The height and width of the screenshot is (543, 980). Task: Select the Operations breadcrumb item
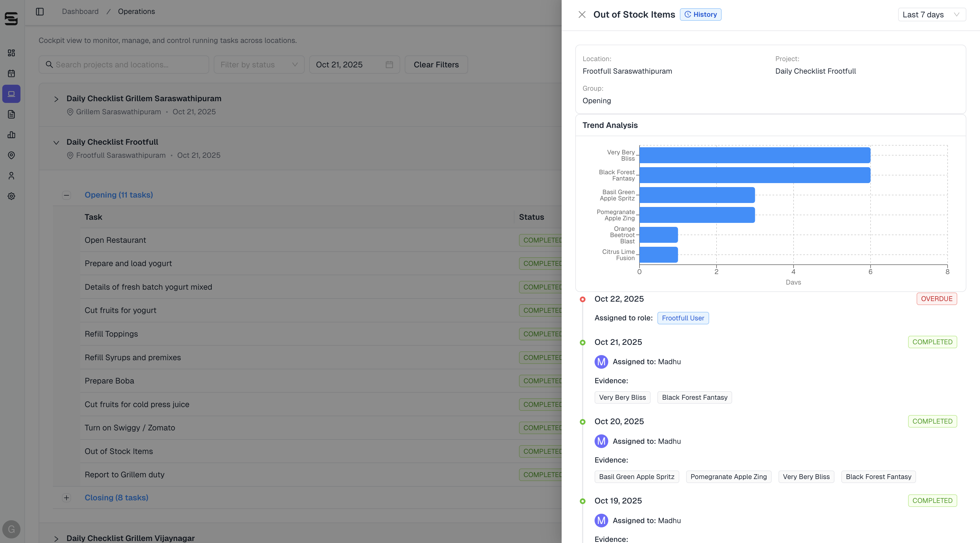pos(136,11)
